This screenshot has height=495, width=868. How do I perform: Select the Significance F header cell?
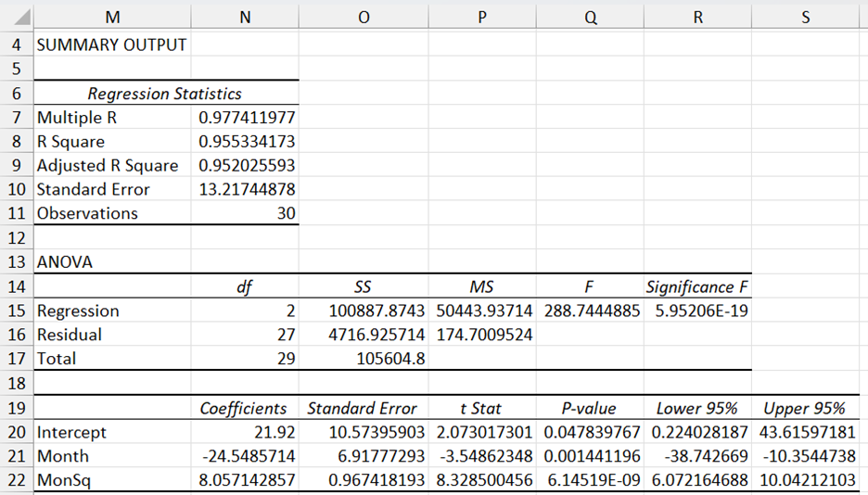click(x=696, y=287)
